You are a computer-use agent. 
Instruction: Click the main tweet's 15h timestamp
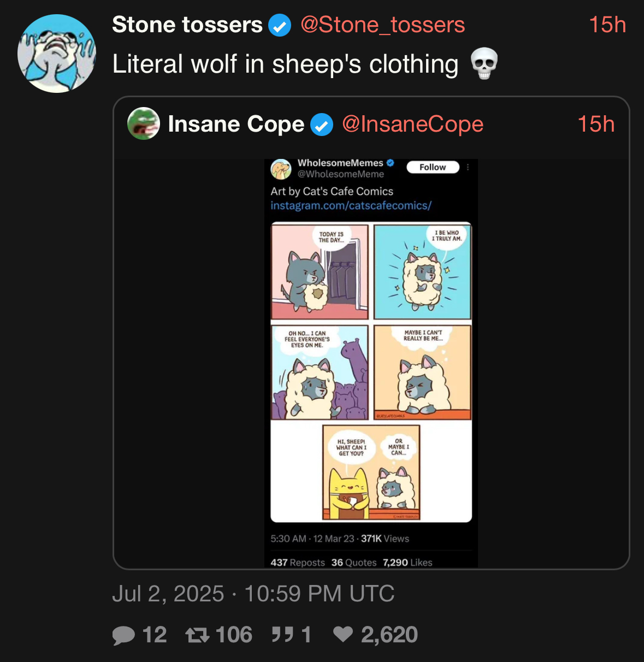coord(607,25)
